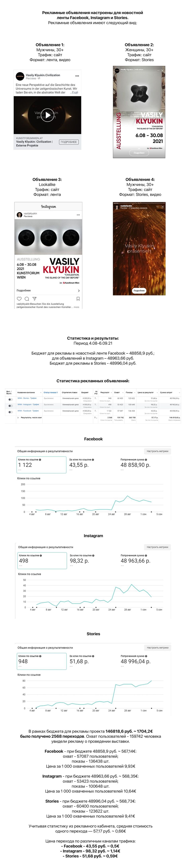Play the video in the Facebook feed ad
The height and width of the screenshot is (868, 186).
[x=47, y=115]
